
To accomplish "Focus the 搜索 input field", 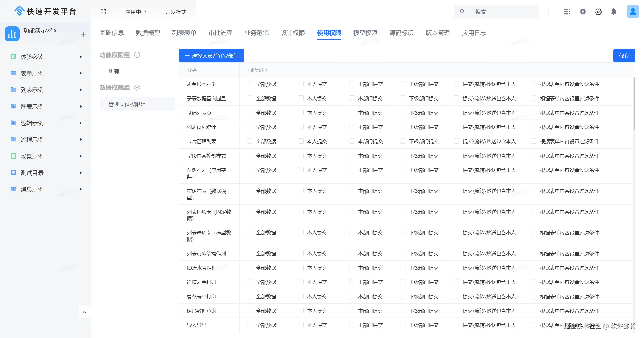I will pyautogui.click(x=503, y=12).
